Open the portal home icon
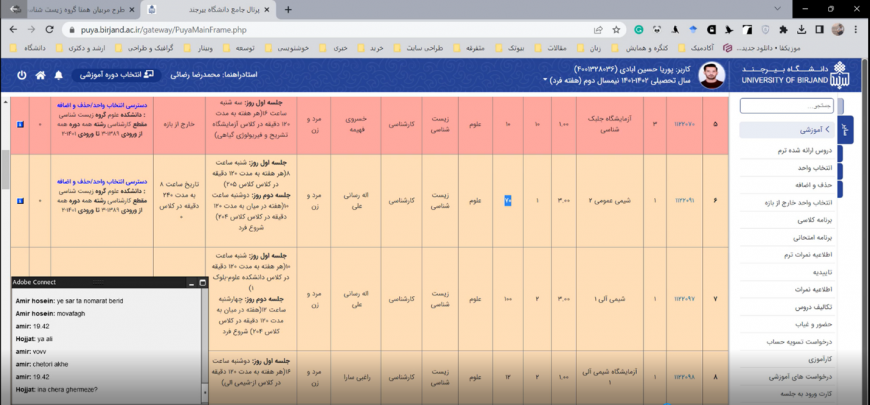Viewport: 870px width, 405px height. (41, 75)
